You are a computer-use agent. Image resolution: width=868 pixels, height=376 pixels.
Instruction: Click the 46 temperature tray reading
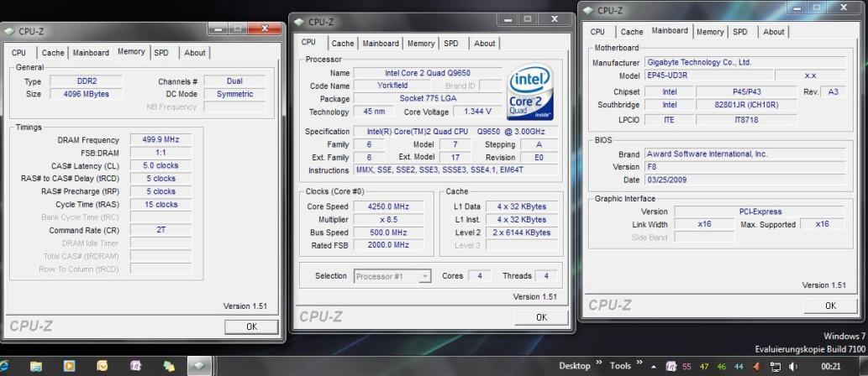pos(721,367)
